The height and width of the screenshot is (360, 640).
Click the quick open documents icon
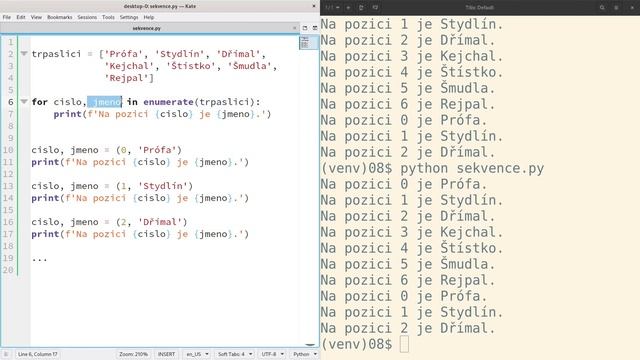click(x=304, y=28)
